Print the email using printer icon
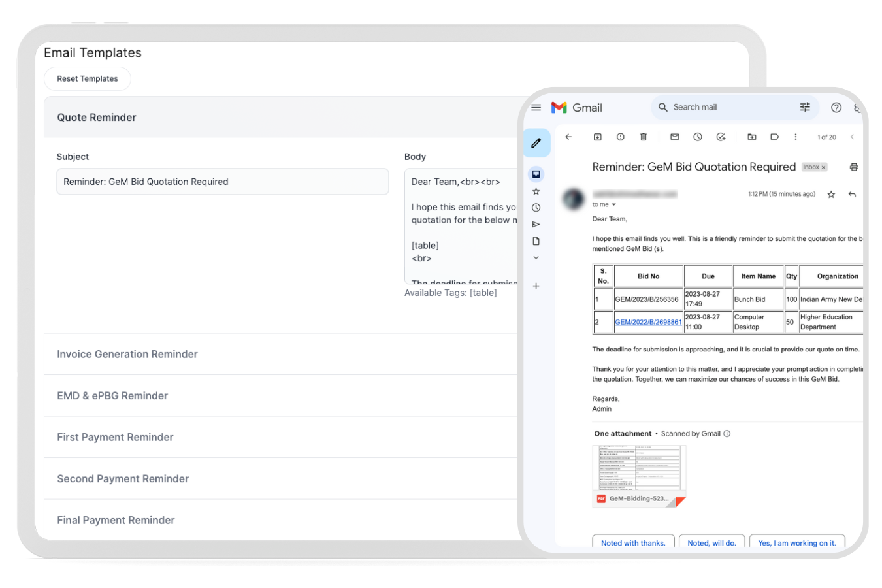This screenshot has height=588, width=882. [853, 167]
